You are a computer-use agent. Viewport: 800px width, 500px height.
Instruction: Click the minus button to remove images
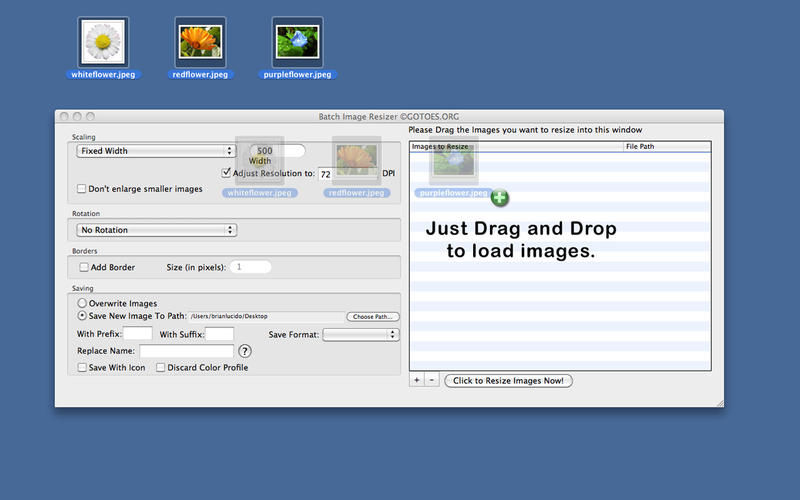point(431,380)
